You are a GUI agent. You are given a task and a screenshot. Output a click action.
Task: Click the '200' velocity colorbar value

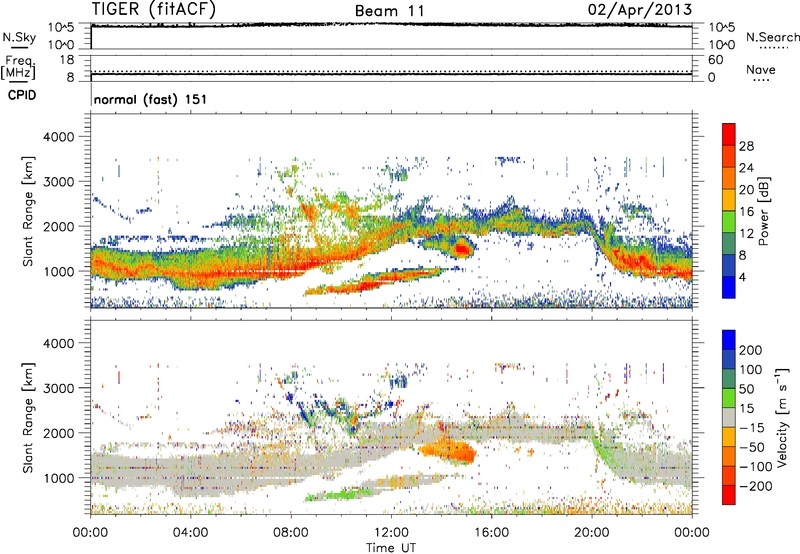(751, 350)
